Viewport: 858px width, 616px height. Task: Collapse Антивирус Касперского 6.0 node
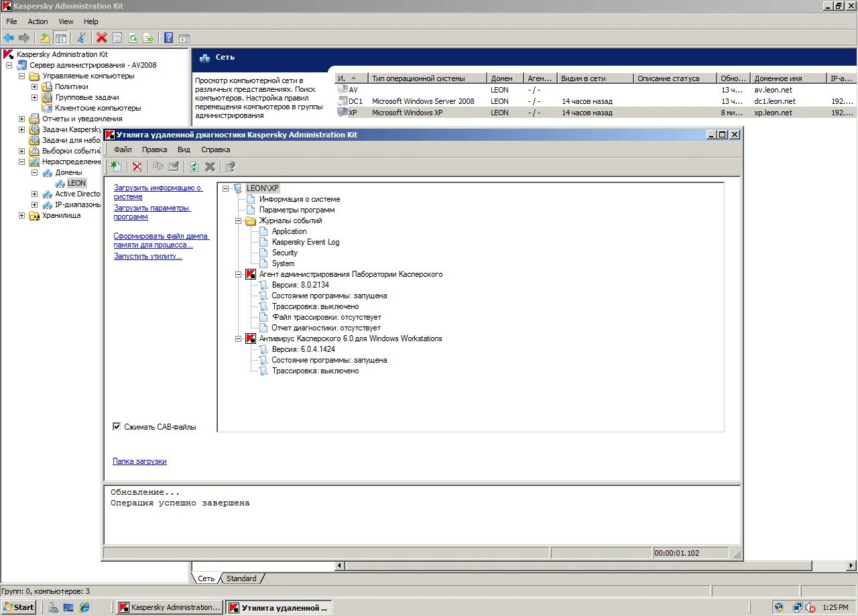pyautogui.click(x=238, y=338)
